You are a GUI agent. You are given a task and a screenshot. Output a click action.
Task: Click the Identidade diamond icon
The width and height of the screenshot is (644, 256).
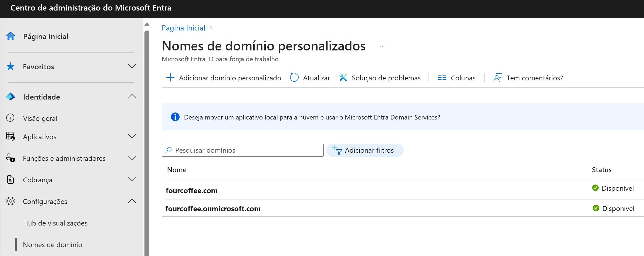tap(11, 97)
